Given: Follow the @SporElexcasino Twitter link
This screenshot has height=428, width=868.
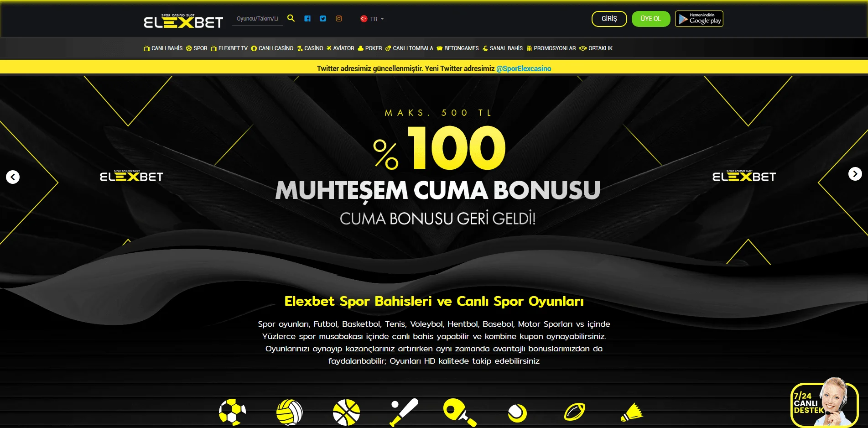Looking at the screenshot, I should (524, 68).
